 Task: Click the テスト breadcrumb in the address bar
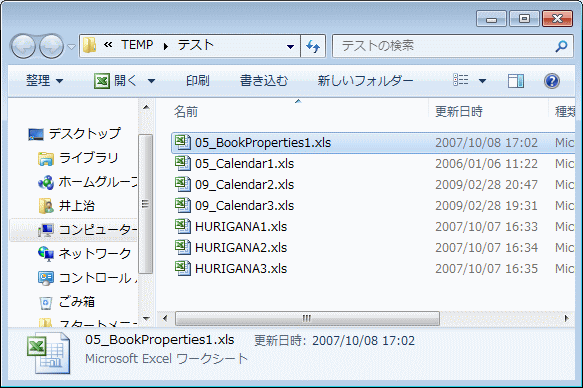(196, 45)
